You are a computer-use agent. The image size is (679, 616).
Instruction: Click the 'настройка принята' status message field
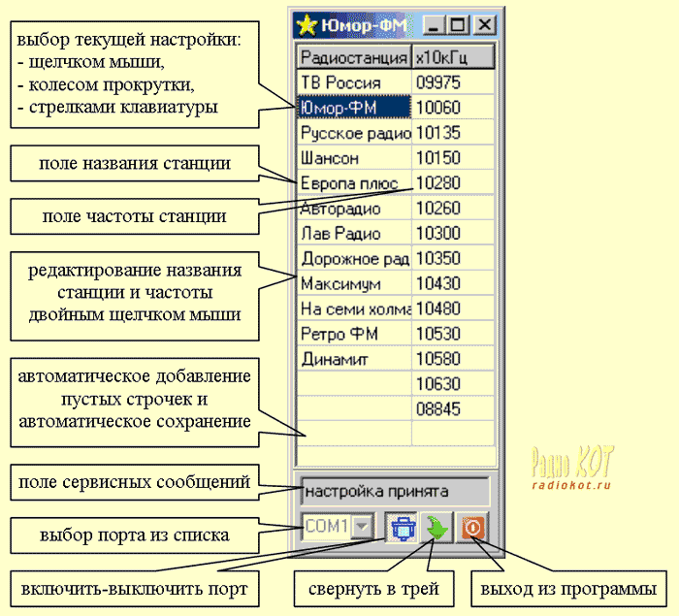point(395,492)
